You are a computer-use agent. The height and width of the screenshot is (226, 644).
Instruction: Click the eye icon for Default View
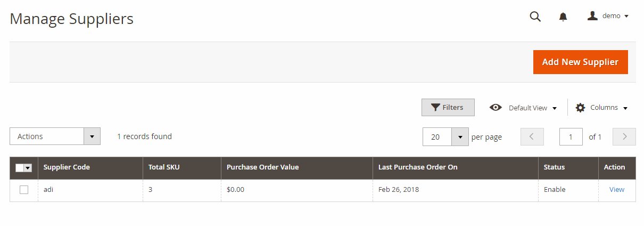496,108
